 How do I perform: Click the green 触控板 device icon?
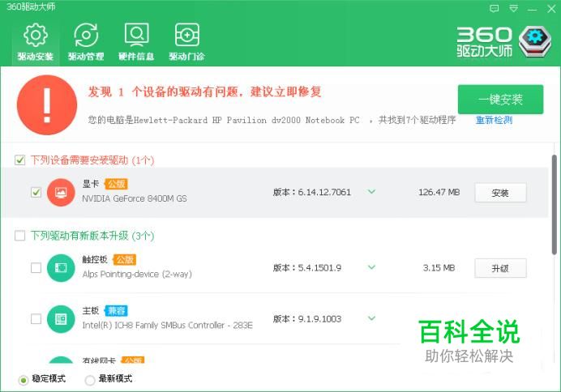(61, 268)
